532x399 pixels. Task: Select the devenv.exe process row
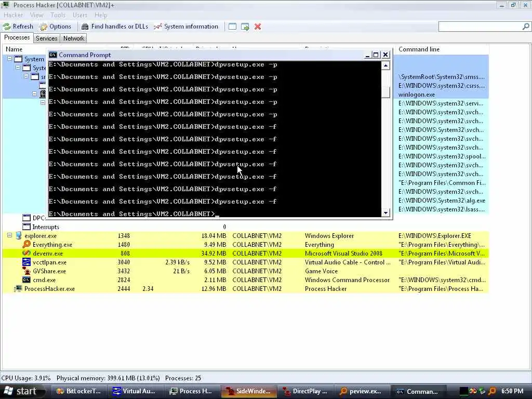pos(246,254)
